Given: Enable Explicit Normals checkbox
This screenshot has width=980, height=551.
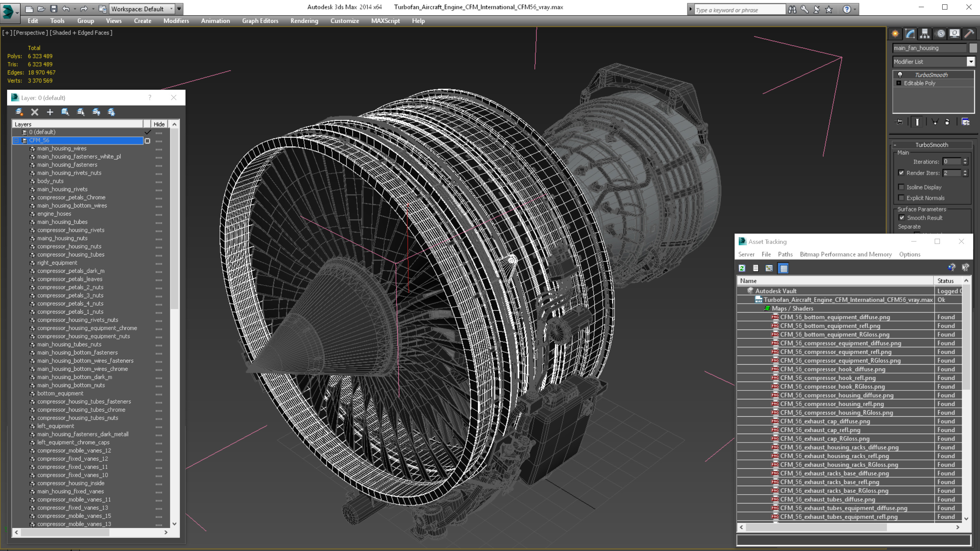Looking at the screenshot, I should click(x=901, y=198).
